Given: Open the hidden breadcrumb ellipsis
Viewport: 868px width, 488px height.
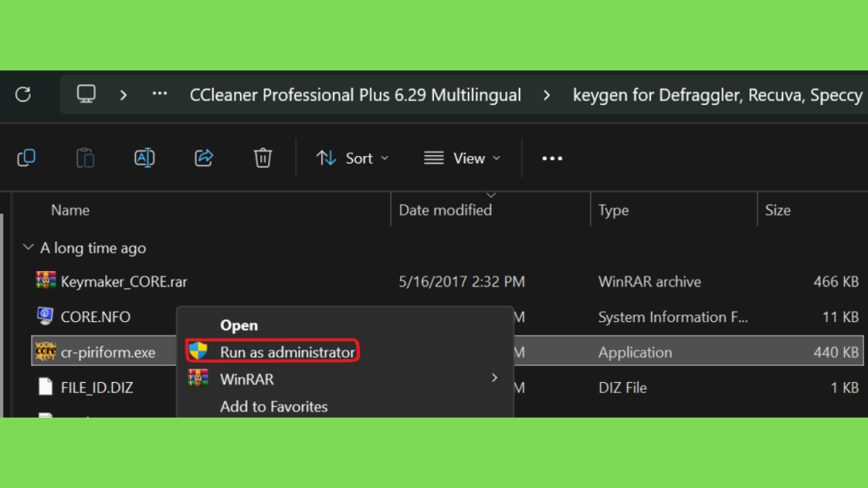Looking at the screenshot, I should (x=159, y=94).
